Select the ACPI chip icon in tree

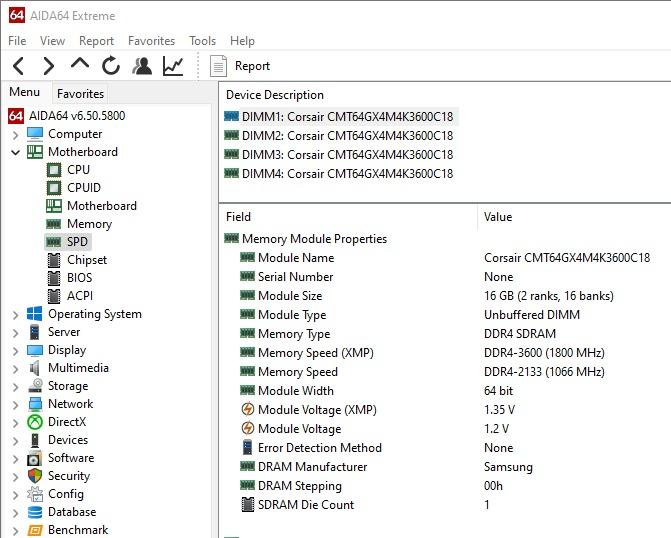click(x=54, y=296)
